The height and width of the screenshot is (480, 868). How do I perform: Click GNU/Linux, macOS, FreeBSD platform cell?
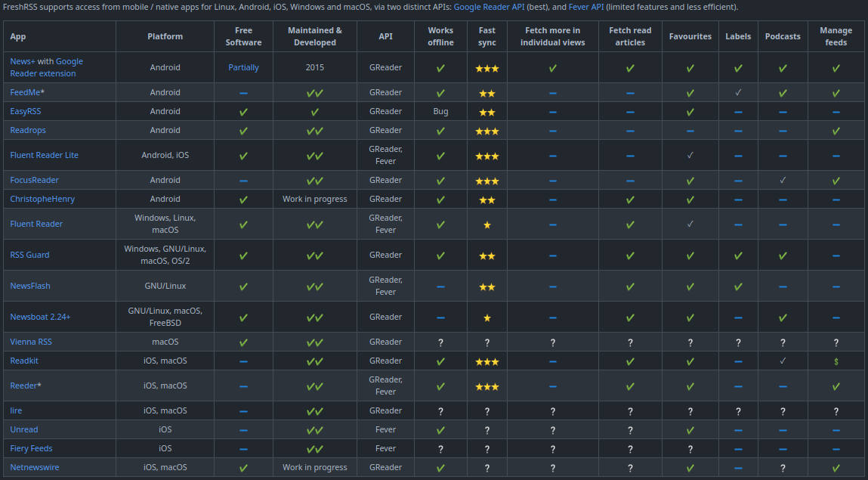(x=165, y=317)
